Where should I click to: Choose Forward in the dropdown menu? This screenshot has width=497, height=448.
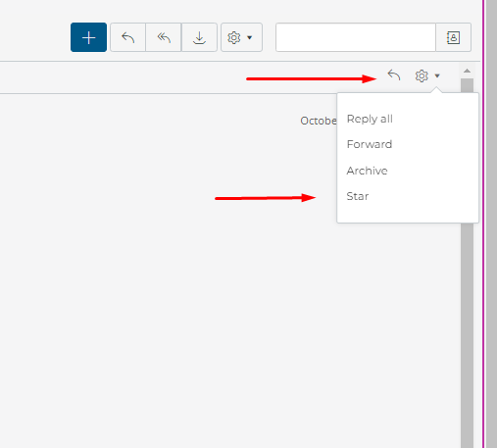click(370, 144)
